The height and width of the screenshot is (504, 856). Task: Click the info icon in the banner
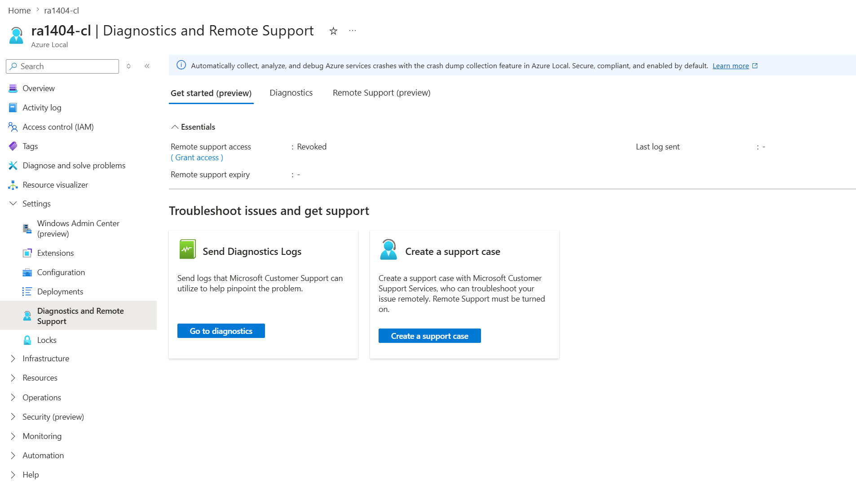[x=181, y=66]
